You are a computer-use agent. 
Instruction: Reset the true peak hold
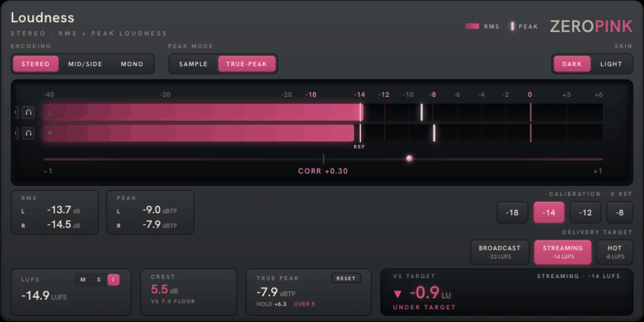click(x=346, y=278)
